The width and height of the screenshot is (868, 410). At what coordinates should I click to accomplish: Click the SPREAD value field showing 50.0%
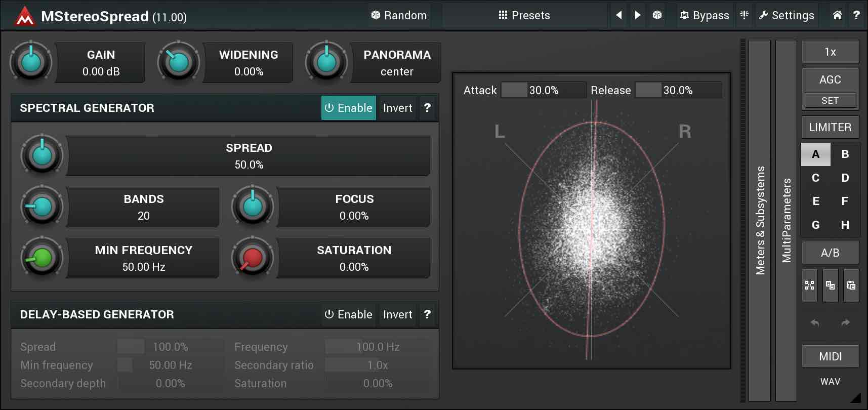tap(249, 156)
